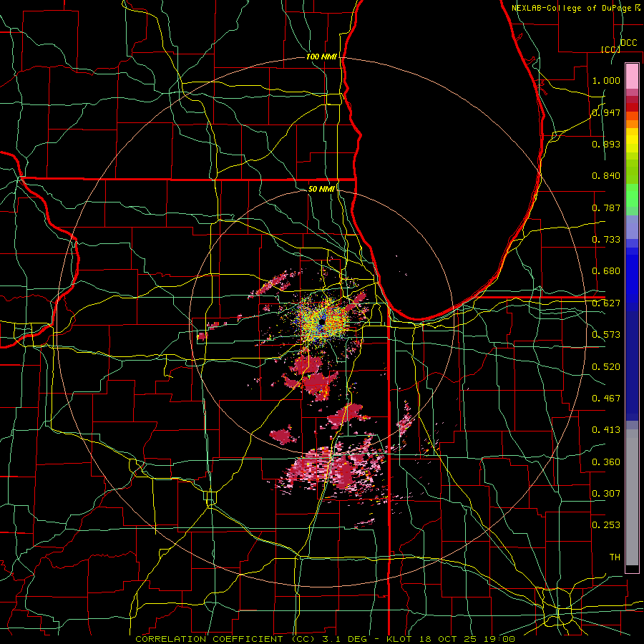
Task: Click the 0.947 value on the color scale
Action: (606, 112)
